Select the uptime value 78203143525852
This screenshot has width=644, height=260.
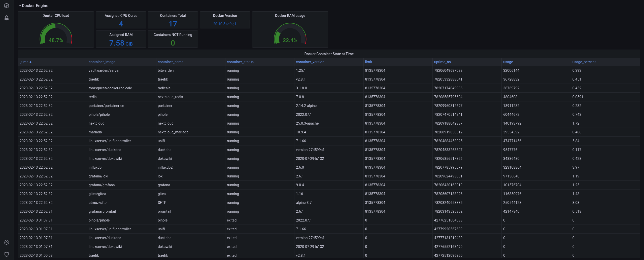pyautogui.click(x=467, y=211)
